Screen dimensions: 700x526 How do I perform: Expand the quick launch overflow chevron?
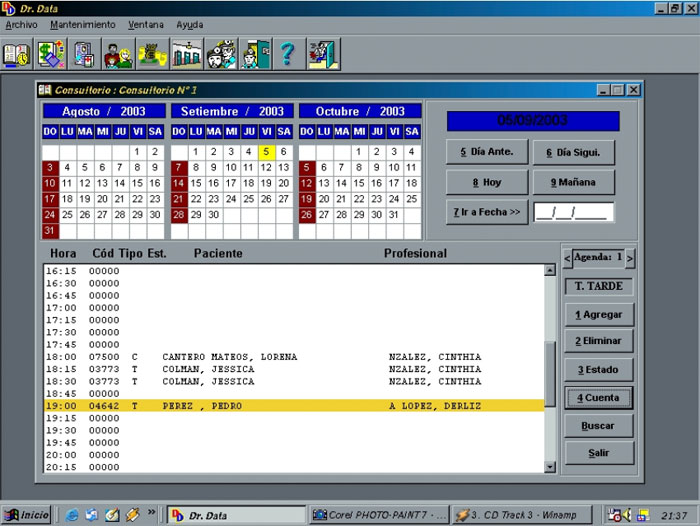(151, 512)
